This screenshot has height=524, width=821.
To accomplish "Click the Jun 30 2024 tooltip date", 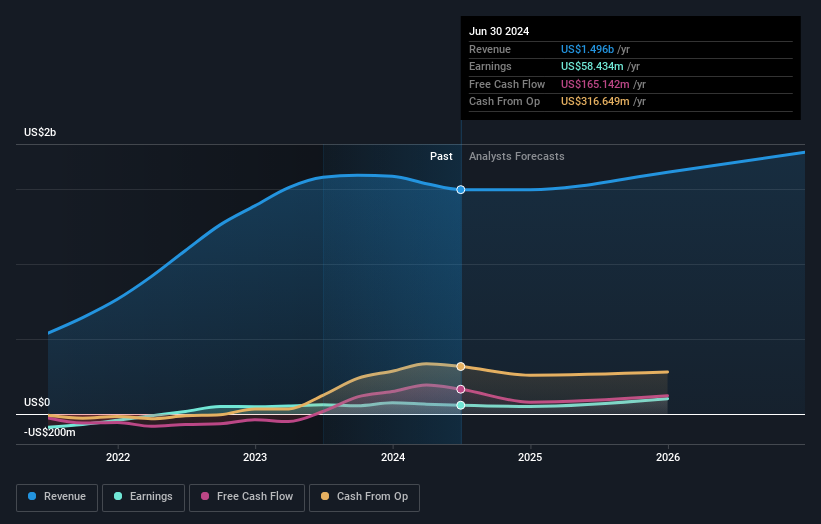I will (499, 31).
